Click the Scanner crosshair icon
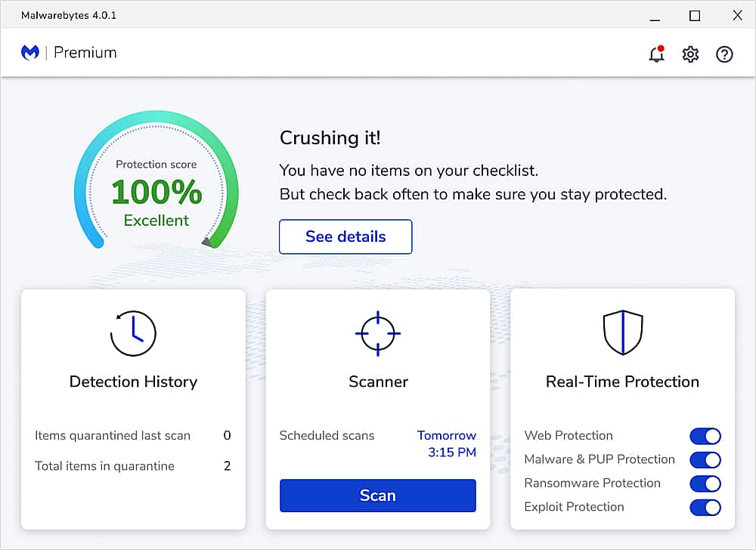 click(x=377, y=332)
